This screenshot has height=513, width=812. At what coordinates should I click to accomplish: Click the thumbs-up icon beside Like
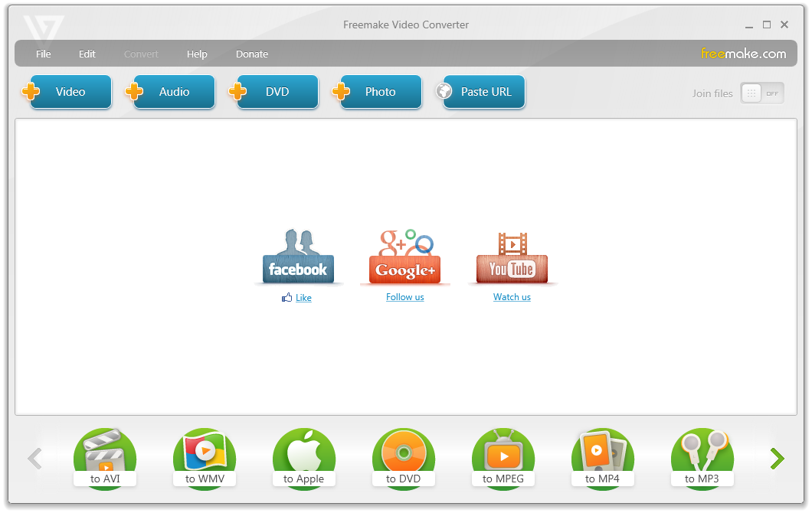point(287,297)
